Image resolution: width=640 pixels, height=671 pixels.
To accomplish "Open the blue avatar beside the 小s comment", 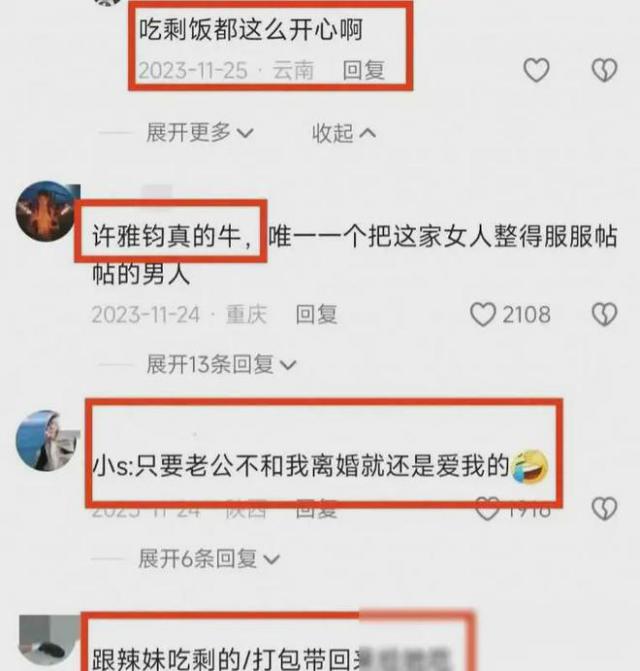I will tap(47, 441).
